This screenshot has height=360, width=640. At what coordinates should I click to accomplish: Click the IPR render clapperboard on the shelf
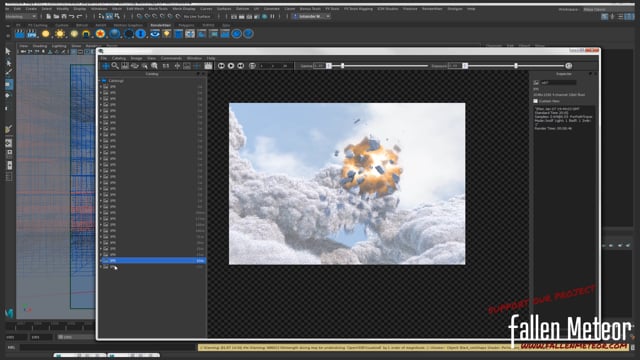tap(32, 34)
